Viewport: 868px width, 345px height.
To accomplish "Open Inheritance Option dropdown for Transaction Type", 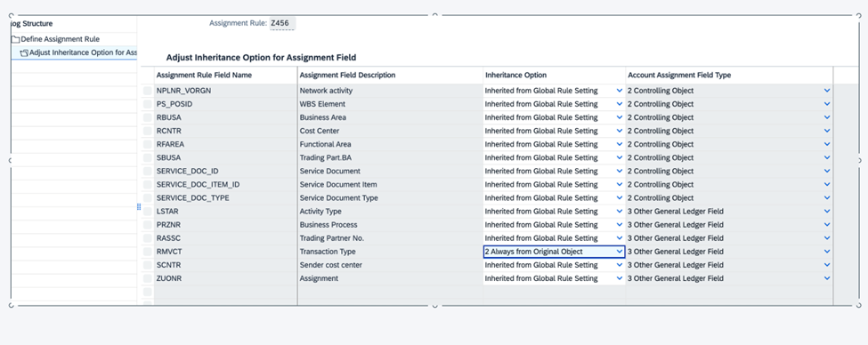I will [620, 252].
